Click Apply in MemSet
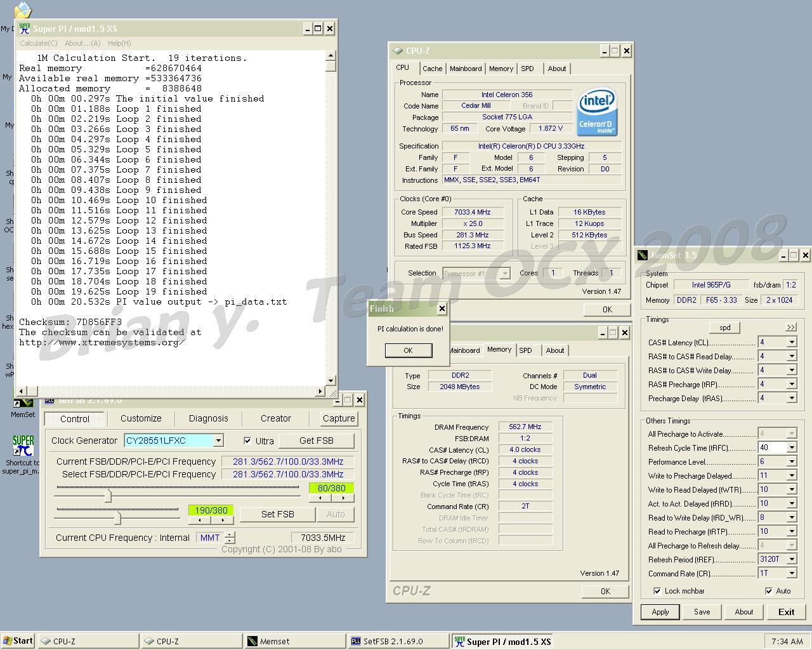Viewport: 812px width, 650px height. coord(660,612)
